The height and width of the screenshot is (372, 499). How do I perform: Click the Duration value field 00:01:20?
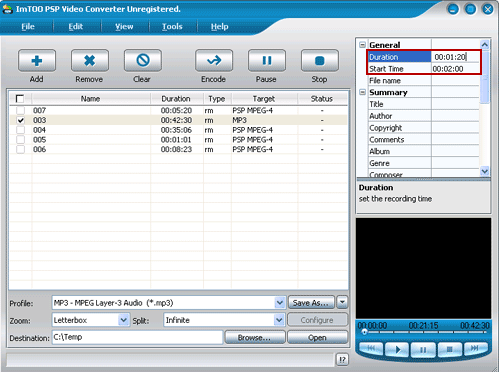pyautogui.click(x=455, y=57)
